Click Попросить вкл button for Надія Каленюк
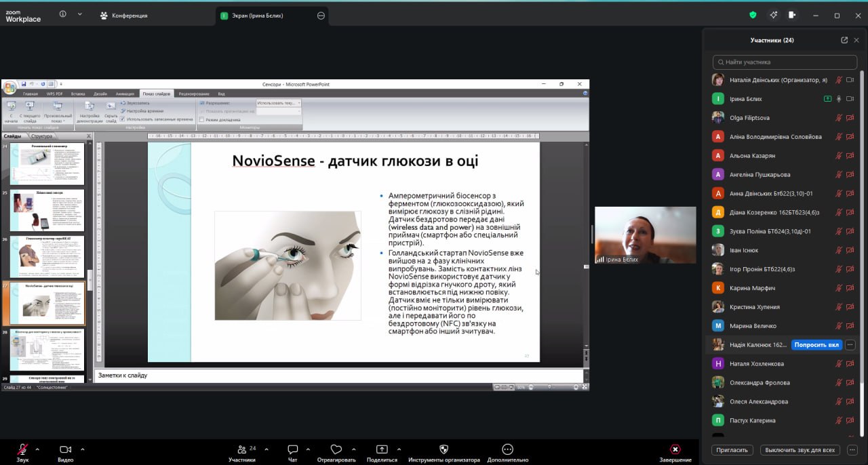 coord(816,344)
